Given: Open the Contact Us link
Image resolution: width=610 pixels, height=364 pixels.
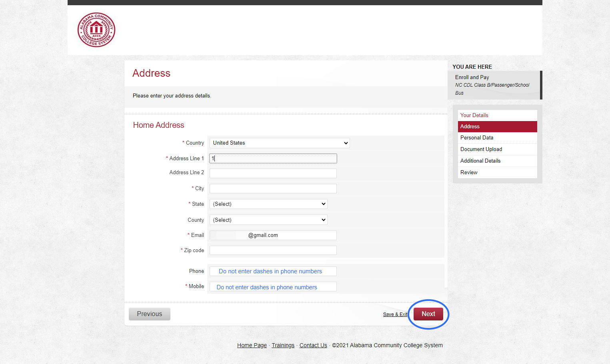Looking at the screenshot, I should 313,345.
